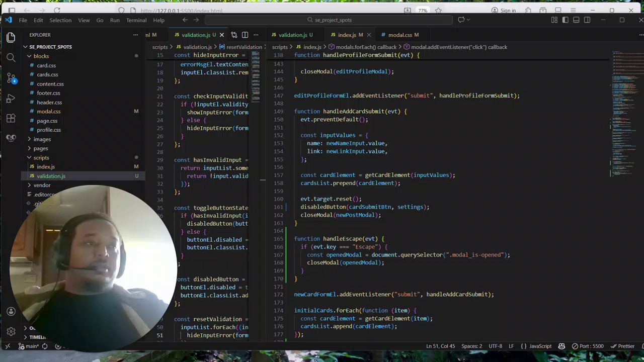Open the Help menu

click(x=158, y=20)
